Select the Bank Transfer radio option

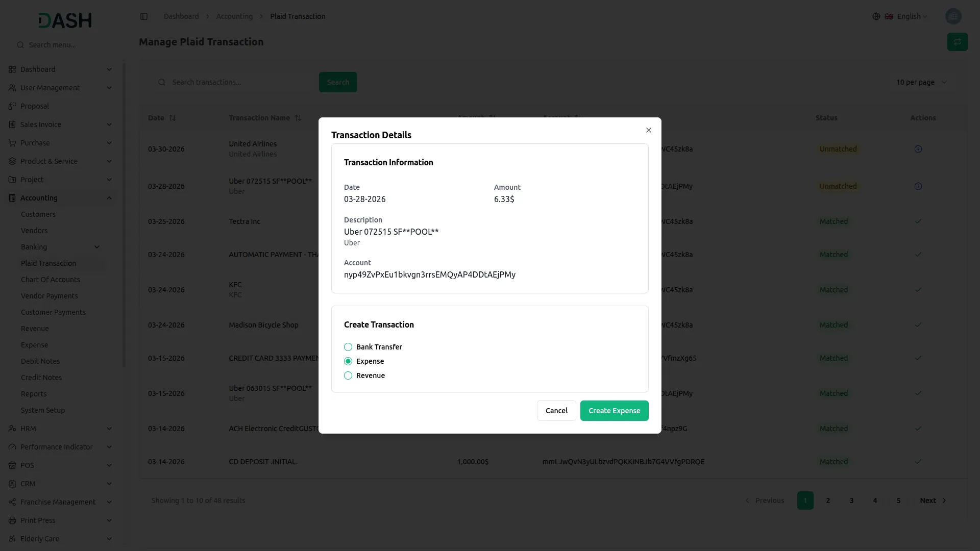[x=348, y=347]
